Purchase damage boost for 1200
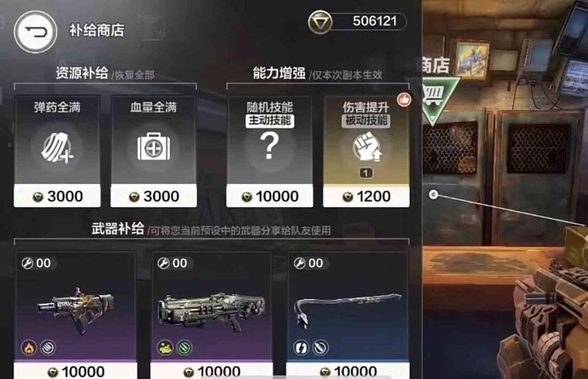Viewport: 588px width, 379px height. (366, 196)
